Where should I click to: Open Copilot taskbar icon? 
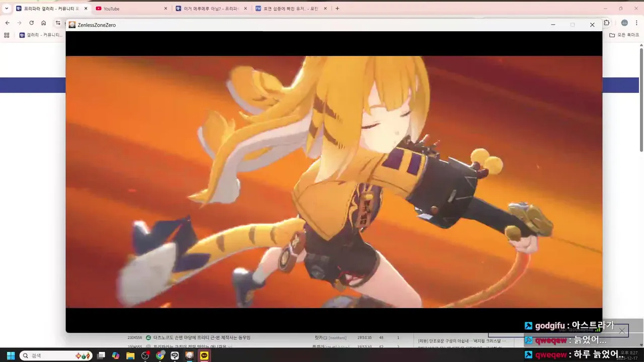pos(116,355)
